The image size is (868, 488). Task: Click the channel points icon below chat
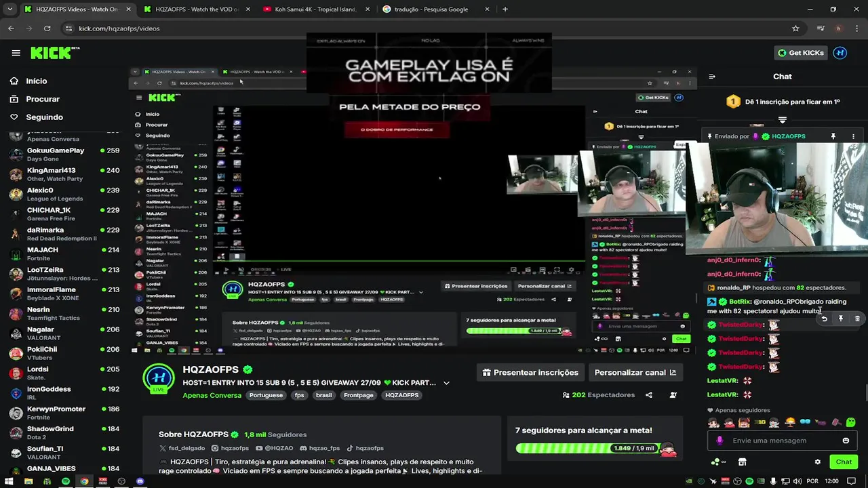click(x=717, y=462)
